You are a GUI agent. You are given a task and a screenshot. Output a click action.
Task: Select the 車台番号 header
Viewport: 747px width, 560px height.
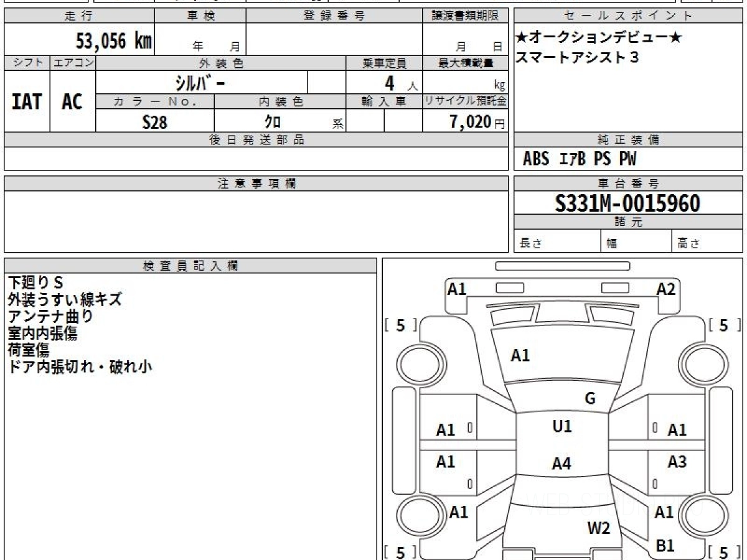click(x=628, y=184)
